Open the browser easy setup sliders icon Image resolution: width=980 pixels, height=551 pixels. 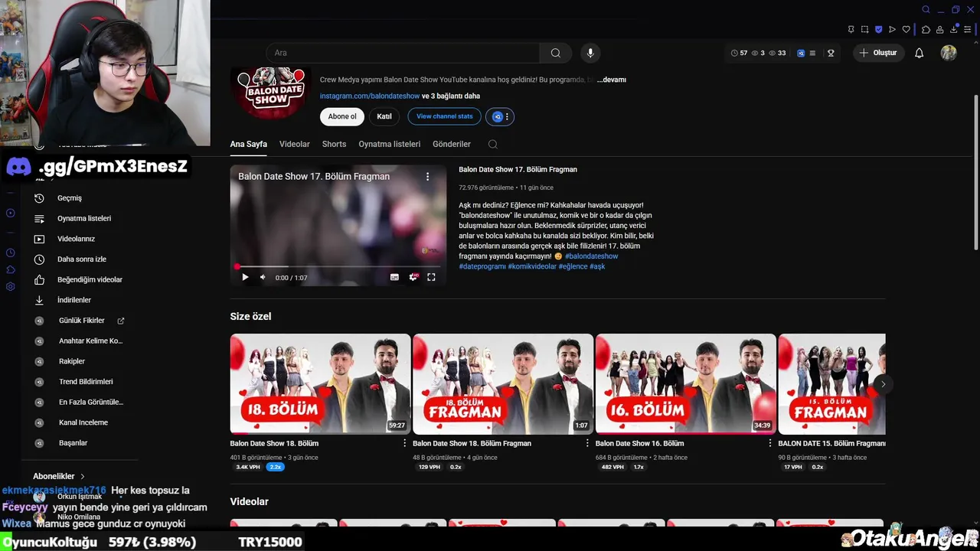[968, 30]
